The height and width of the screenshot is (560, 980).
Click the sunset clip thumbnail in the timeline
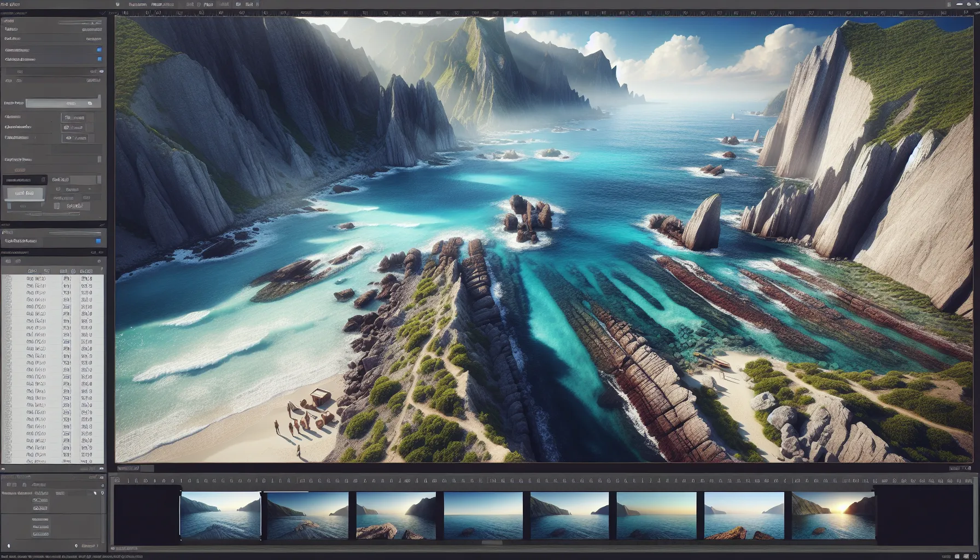(x=833, y=516)
